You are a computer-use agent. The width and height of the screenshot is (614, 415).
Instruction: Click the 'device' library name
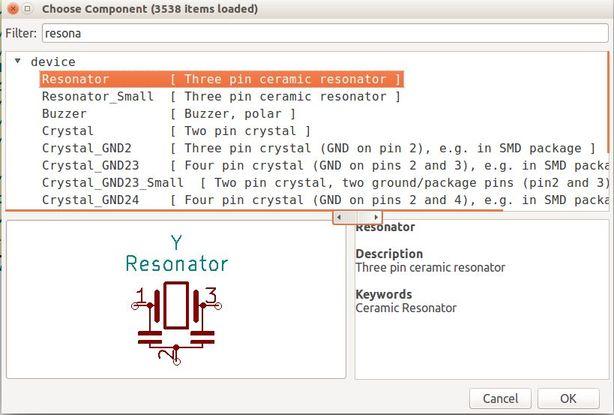(x=53, y=62)
